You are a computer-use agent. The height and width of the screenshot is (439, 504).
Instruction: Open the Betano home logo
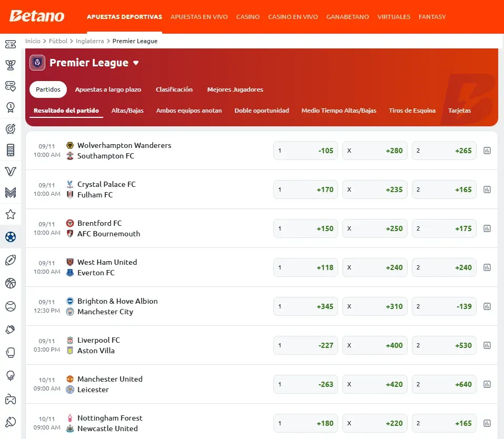(36, 16)
